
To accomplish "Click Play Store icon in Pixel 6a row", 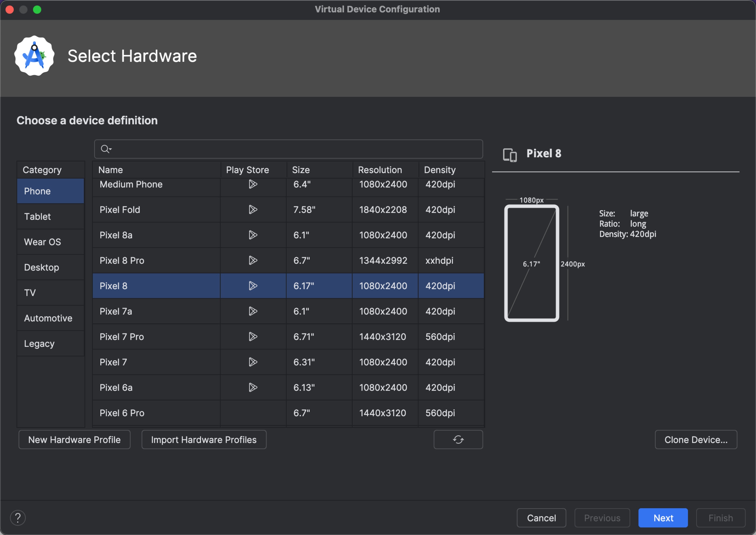I will pos(253,387).
